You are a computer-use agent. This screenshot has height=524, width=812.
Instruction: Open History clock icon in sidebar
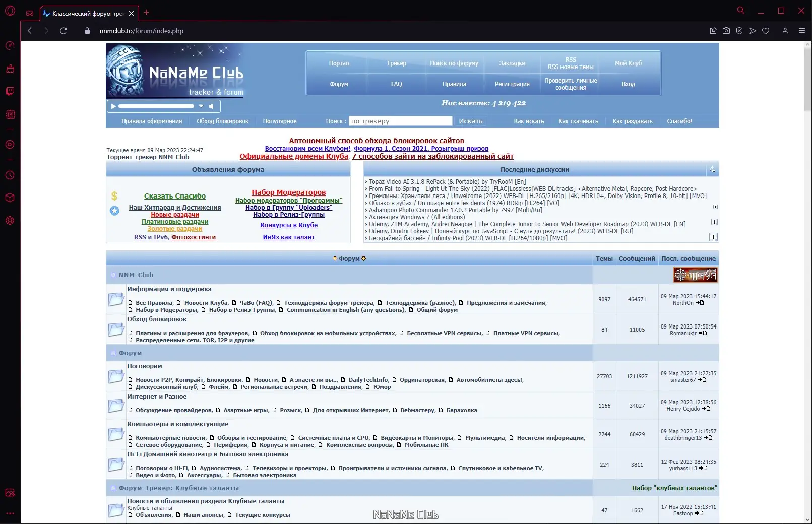click(10, 175)
